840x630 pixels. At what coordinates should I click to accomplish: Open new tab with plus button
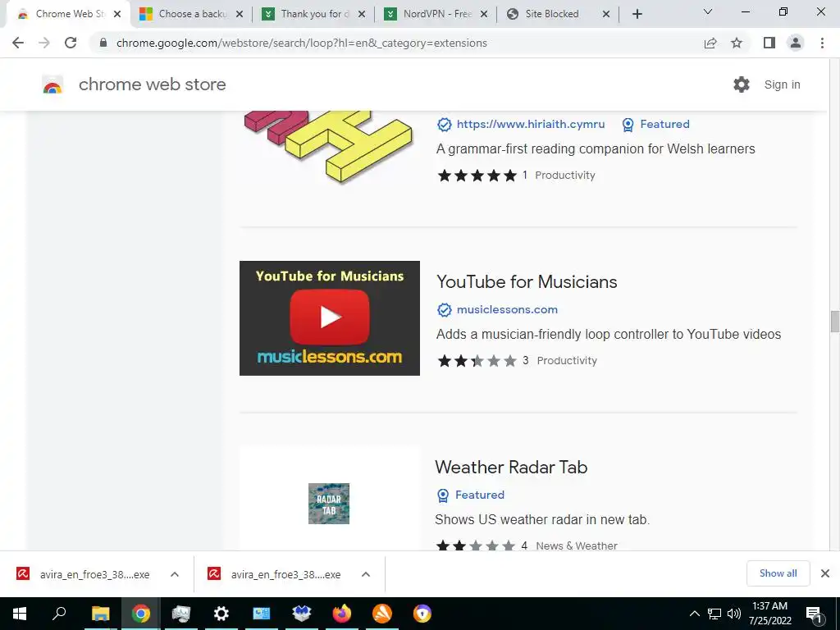[x=637, y=14]
